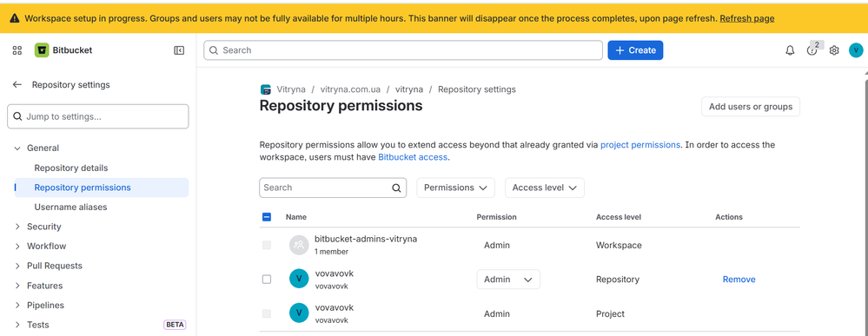Open the user profile avatar in header
This screenshot has width=868, height=336.
[x=856, y=50]
